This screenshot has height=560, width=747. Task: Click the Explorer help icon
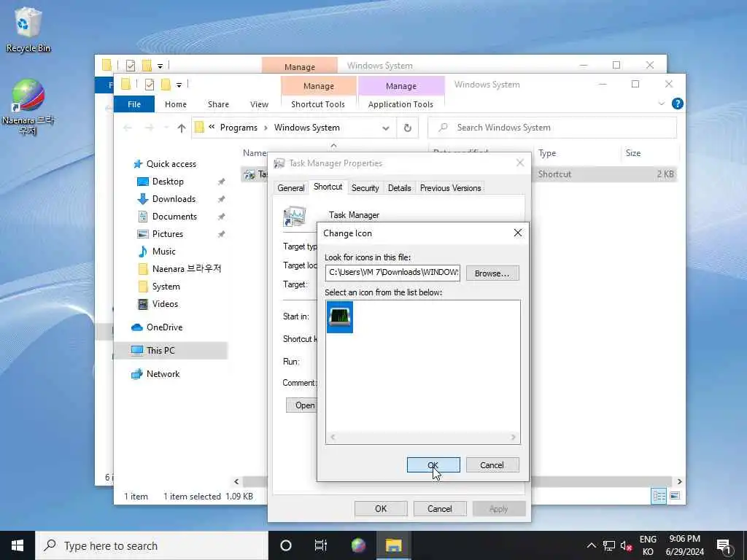click(x=677, y=104)
